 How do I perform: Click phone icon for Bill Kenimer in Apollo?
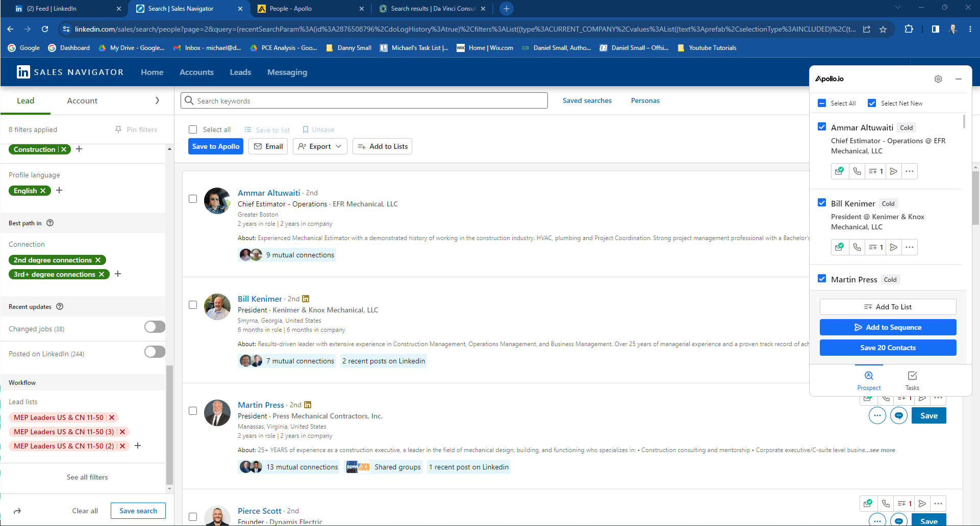857,247
